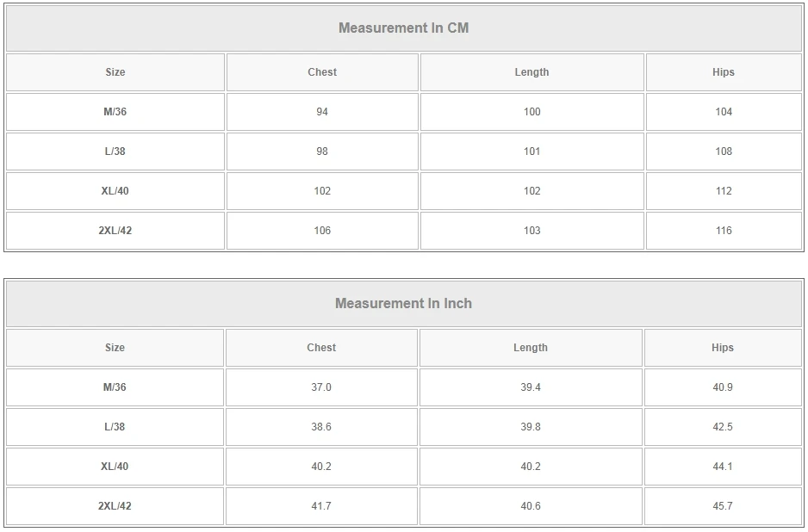Select the Chest header in the CM table
Viewport: 808px width, 532px height.
coord(322,72)
